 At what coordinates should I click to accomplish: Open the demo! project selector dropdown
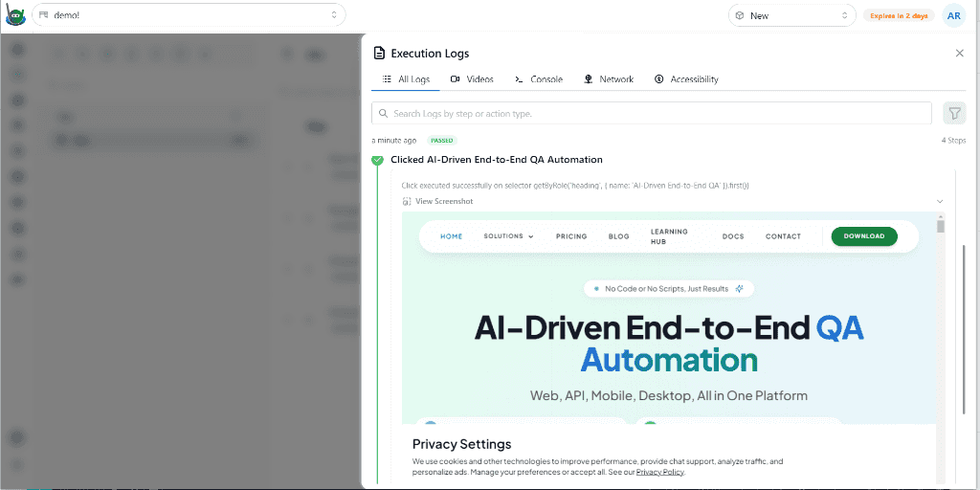[189, 15]
